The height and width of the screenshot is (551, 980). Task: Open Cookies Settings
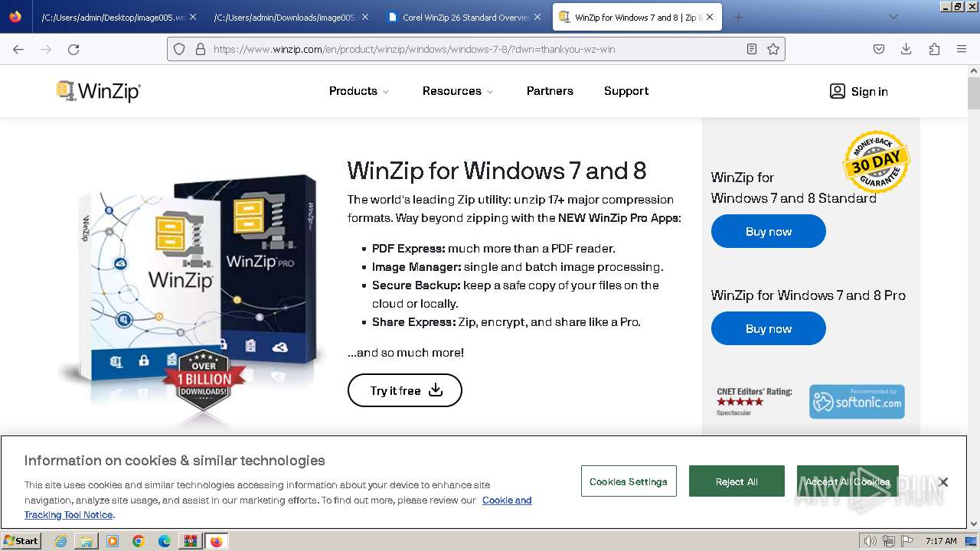(x=629, y=481)
